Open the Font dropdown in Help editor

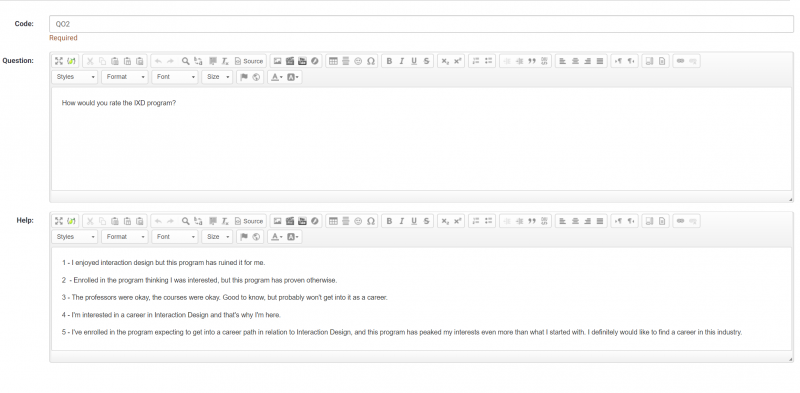coord(175,237)
